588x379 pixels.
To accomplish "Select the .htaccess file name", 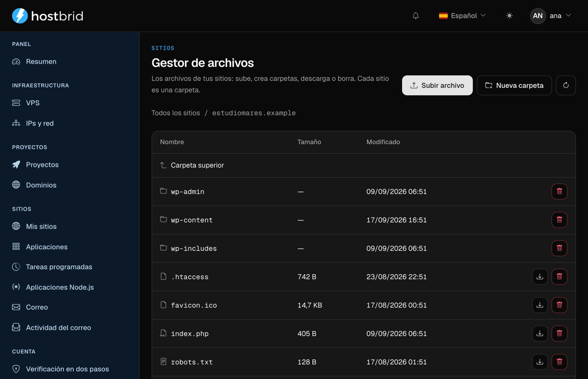I will click(x=190, y=277).
